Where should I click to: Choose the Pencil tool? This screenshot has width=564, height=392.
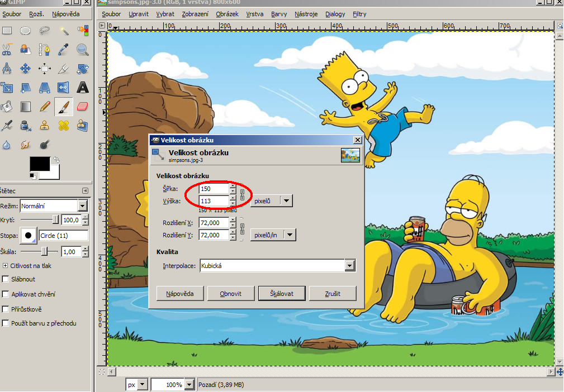coord(45,106)
